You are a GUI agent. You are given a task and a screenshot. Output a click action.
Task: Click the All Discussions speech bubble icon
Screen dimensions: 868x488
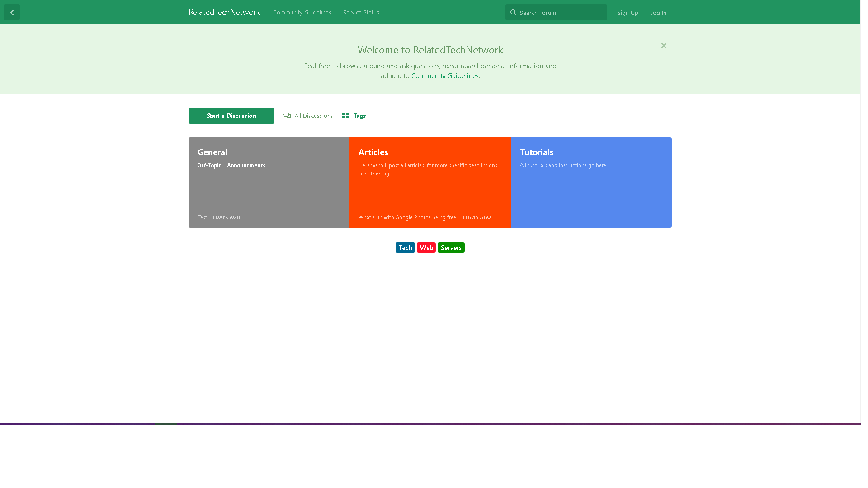click(x=287, y=116)
